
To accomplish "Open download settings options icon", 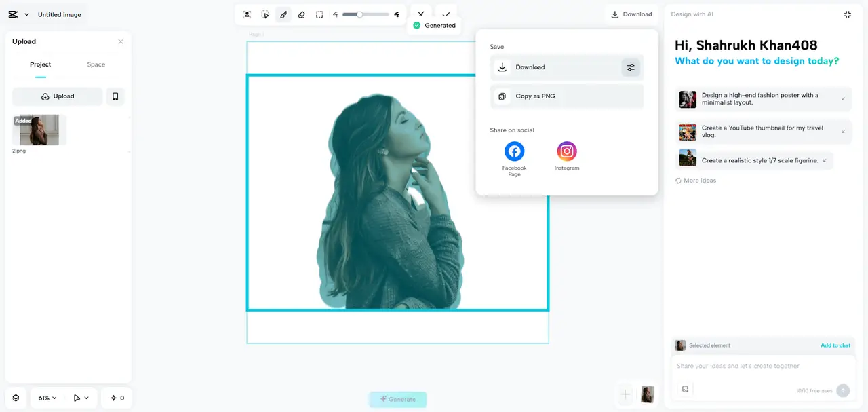I will tap(631, 67).
